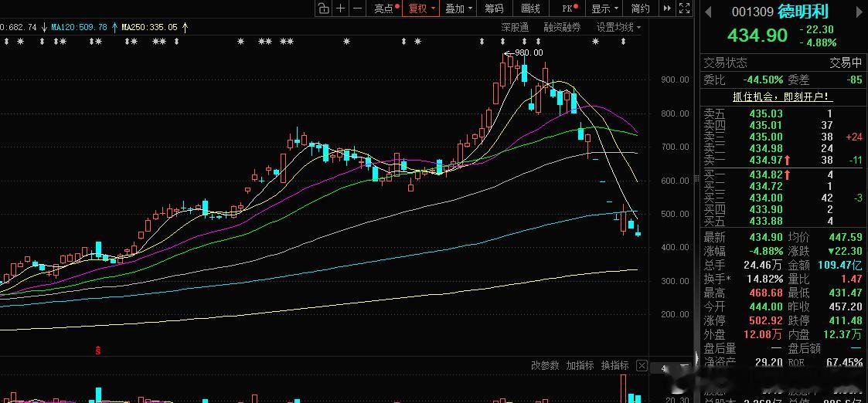Click 抓住机会，即刻开户 account opening link
Viewport: 868px width, 403px height.
click(x=783, y=97)
